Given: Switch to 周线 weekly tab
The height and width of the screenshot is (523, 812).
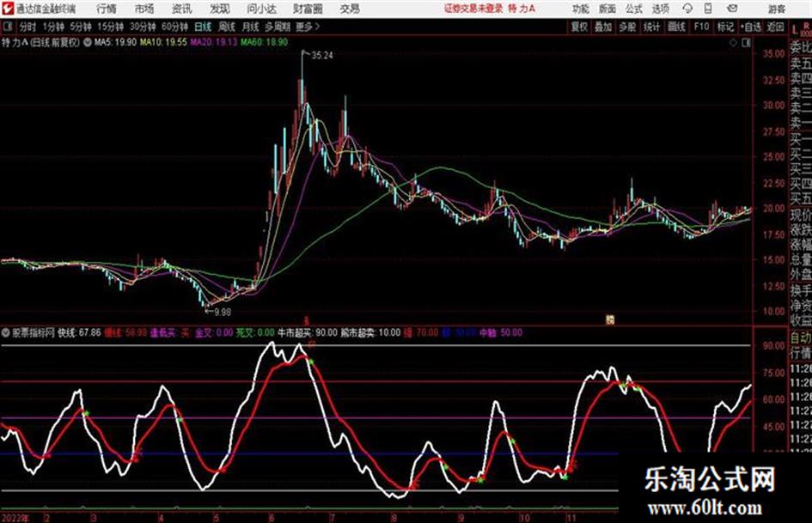Looking at the screenshot, I should click(x=227, y=27).
